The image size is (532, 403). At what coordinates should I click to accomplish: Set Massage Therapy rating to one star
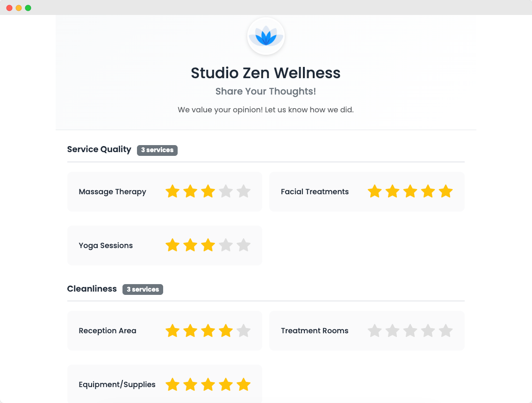point(173,191)
